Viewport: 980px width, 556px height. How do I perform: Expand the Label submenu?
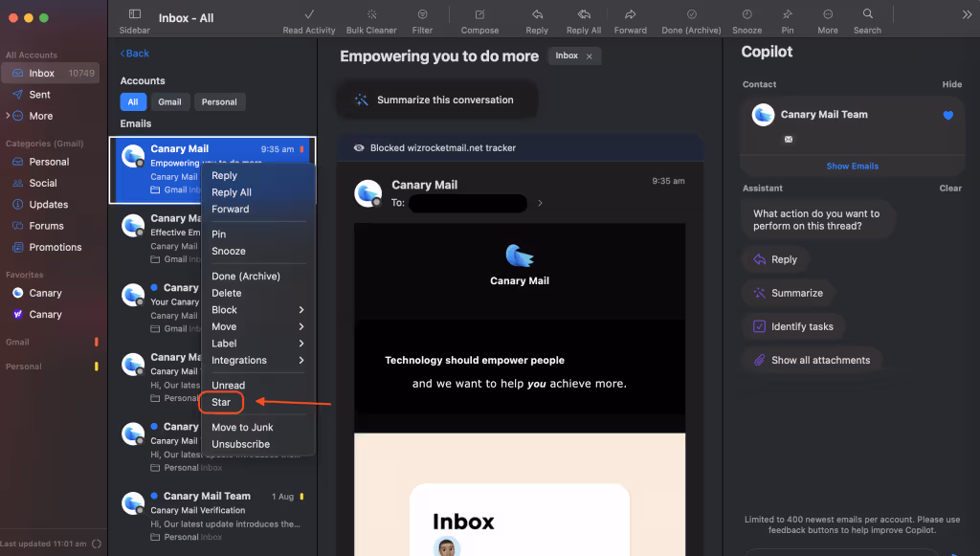click(258, 344)
